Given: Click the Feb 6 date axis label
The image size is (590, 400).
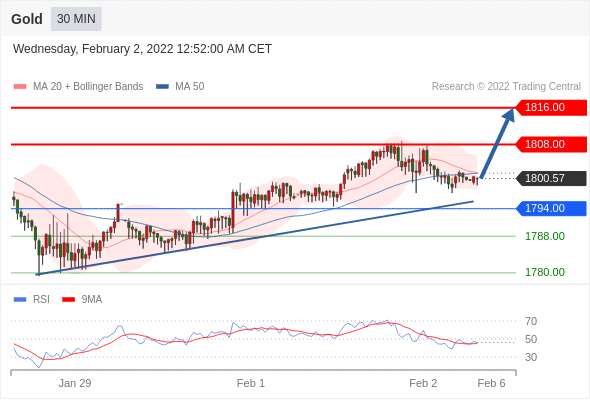Looking at the screenshot, I should click(x=491, y=383).
